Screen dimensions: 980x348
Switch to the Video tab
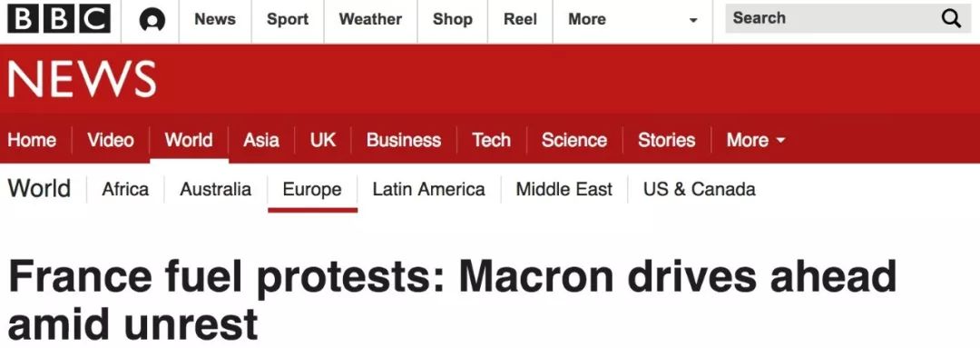[111, 140]
